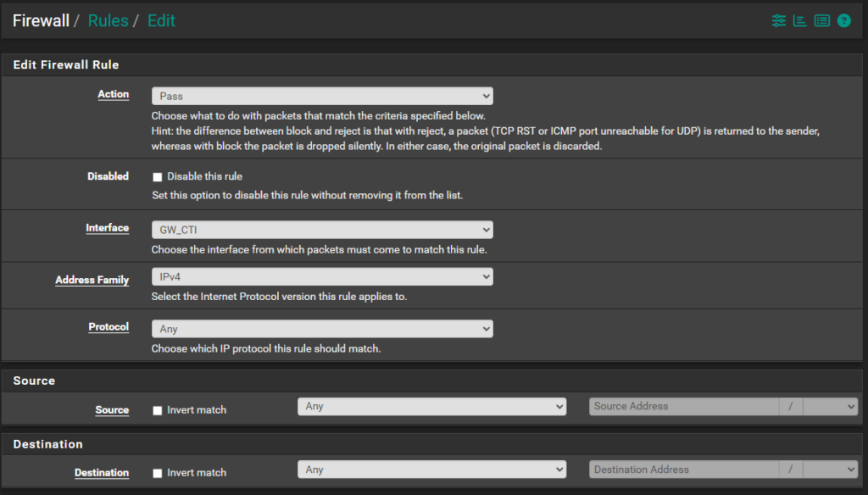Open the Action dropdown showing Pass

[x=322, y=97]
